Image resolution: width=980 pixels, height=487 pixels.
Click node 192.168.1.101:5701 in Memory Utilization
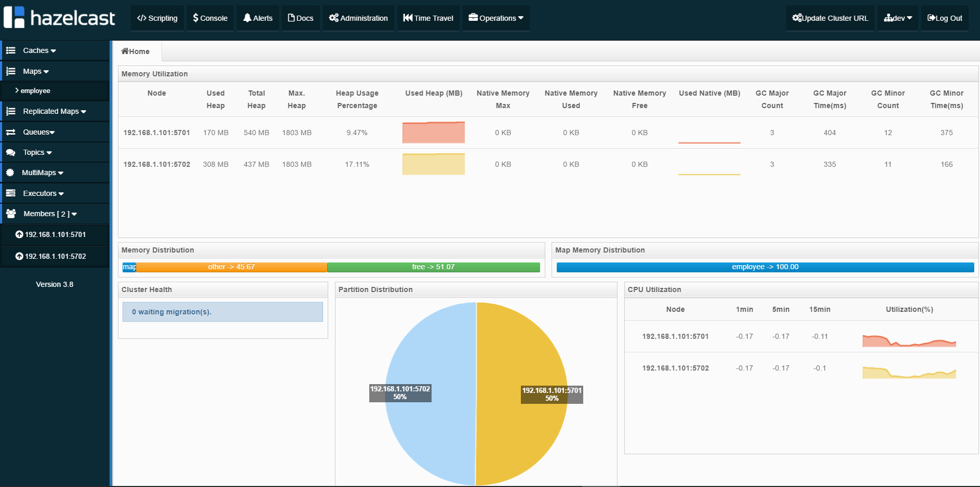click(157, 133)
